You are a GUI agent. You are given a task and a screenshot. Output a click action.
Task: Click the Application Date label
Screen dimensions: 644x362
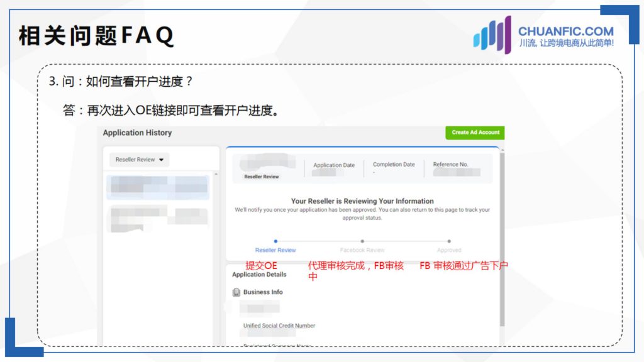click(334, 165)
